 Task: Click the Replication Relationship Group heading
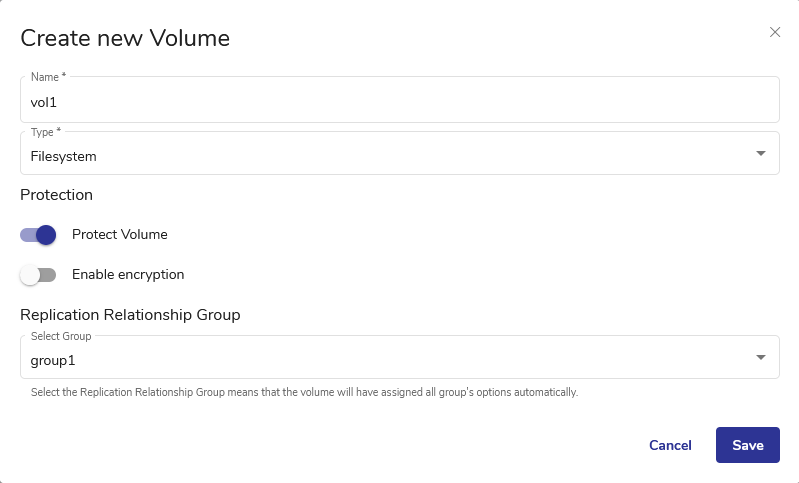click(x=130, y=314)
